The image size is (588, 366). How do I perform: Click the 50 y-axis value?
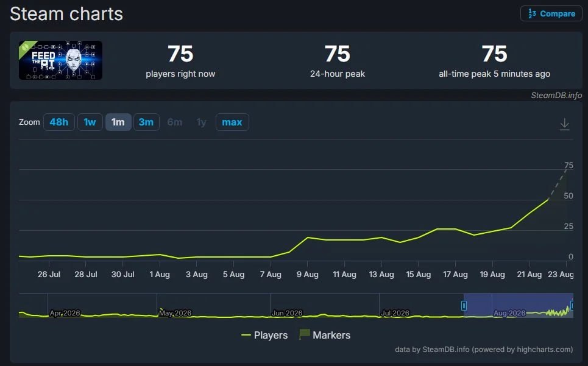click(x=569, y=195)
